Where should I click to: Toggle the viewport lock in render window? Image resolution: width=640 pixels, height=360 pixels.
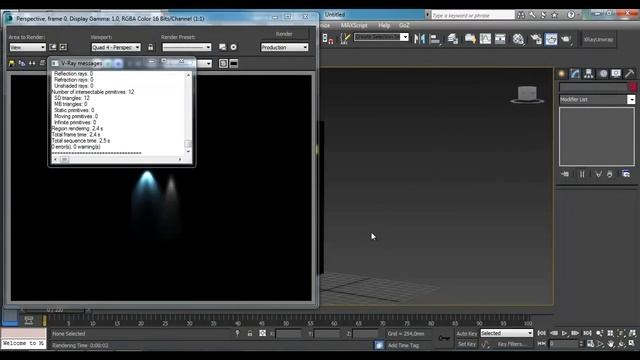pos(151,47)
